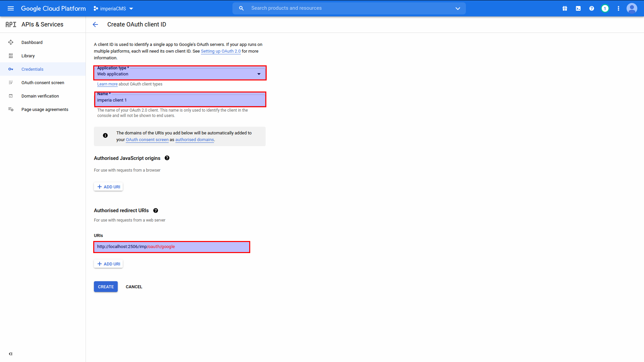The width and height of the screenshot is (644, 362).
Task: Open the authorised domains link
Action: point(195,140)
